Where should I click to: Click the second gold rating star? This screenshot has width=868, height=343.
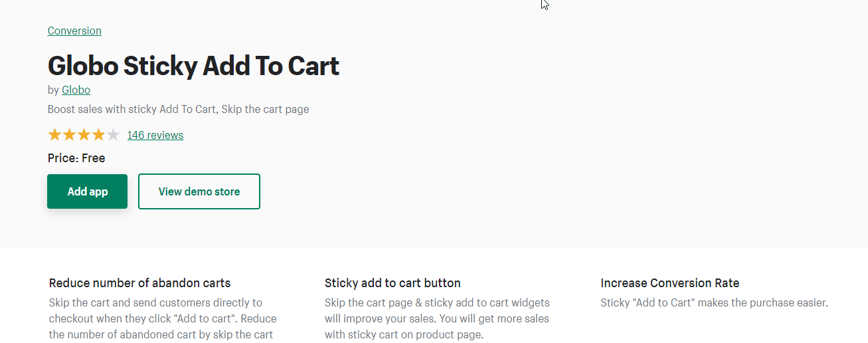pyautogui.click(x=69, y=135)
